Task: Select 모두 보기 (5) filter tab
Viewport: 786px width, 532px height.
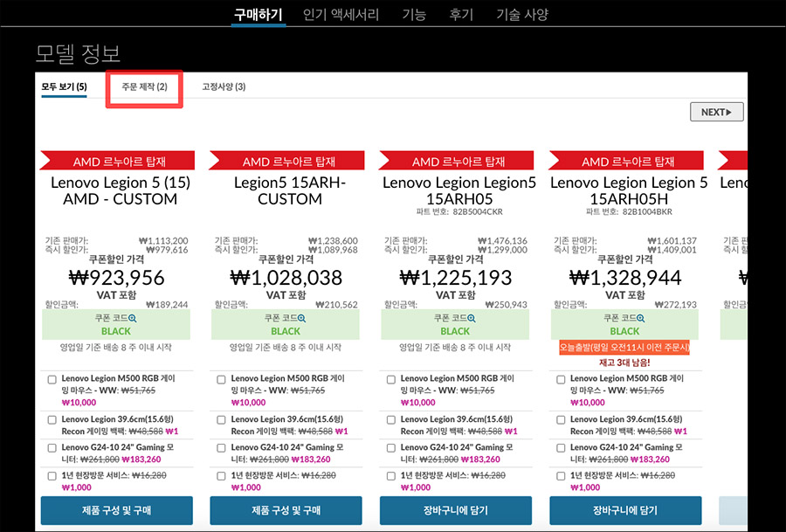Action: 64,86
